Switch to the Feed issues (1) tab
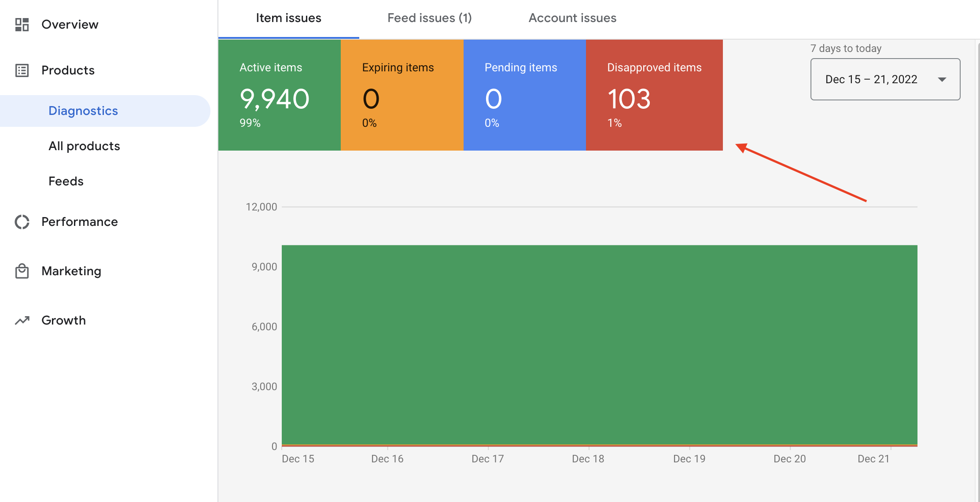 tap(430, 18)
